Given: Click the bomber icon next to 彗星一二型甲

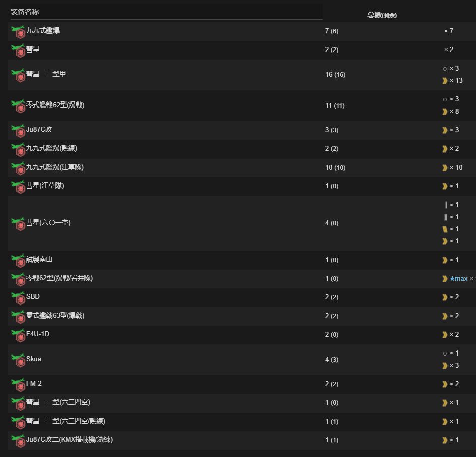Looking at the screenshot, I should [18, 75].
